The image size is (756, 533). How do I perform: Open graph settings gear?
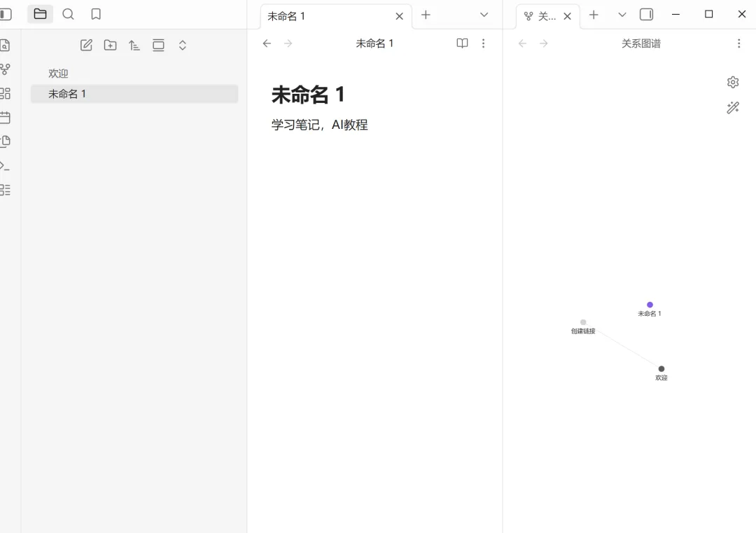pyautogui.click(x=733, y=83)
